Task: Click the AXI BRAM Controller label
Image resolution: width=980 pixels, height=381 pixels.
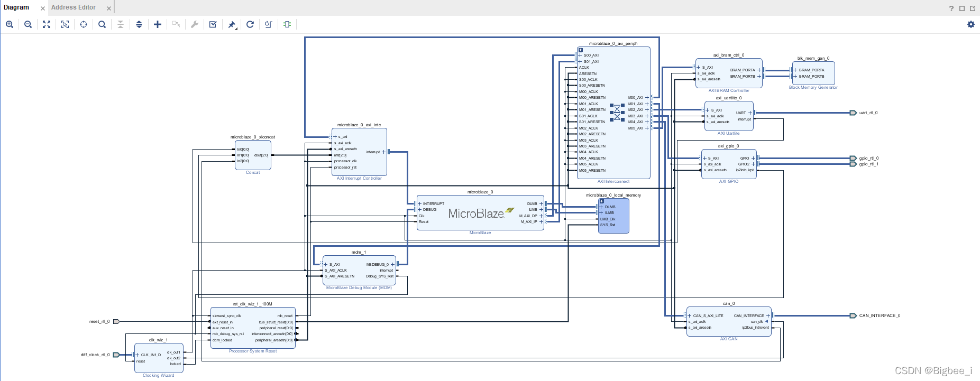Action: click(729, 91)
